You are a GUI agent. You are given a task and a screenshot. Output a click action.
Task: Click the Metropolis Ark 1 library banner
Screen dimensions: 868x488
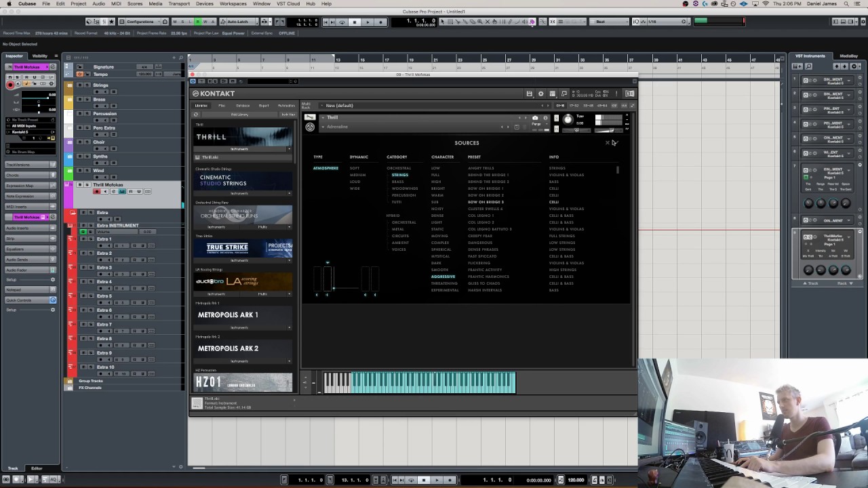point(243,315)
